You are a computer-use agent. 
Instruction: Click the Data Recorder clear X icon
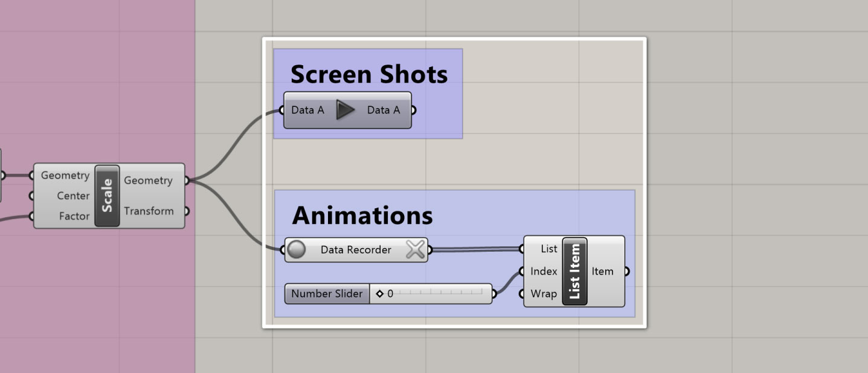[415, 249]
